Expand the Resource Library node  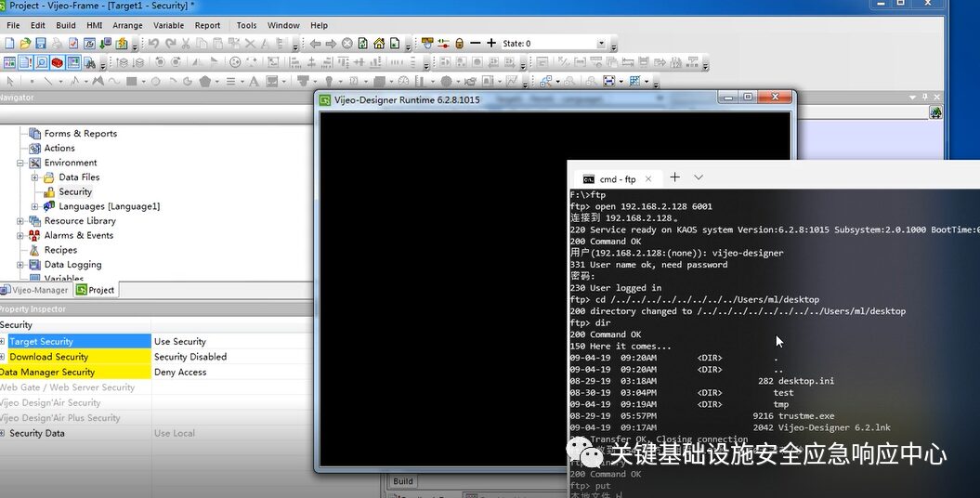tap(20, 221)
